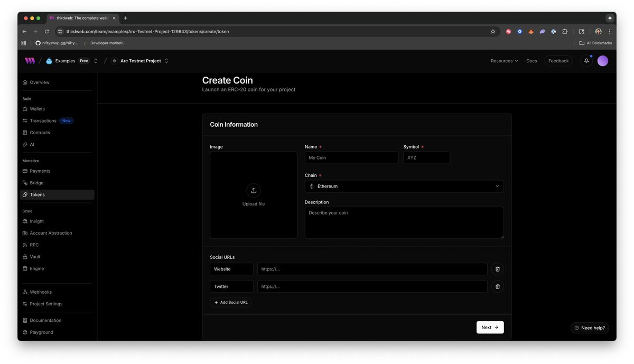Open the notifications bell

pos(586,61)
